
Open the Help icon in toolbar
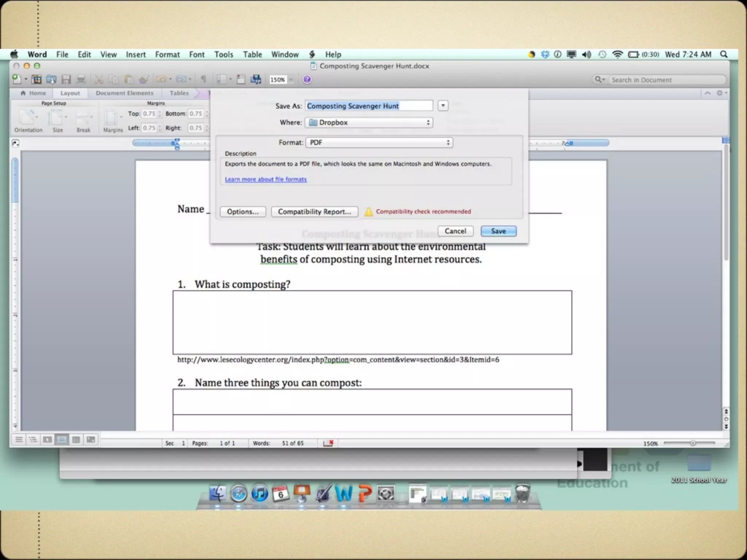pos(307,79)
